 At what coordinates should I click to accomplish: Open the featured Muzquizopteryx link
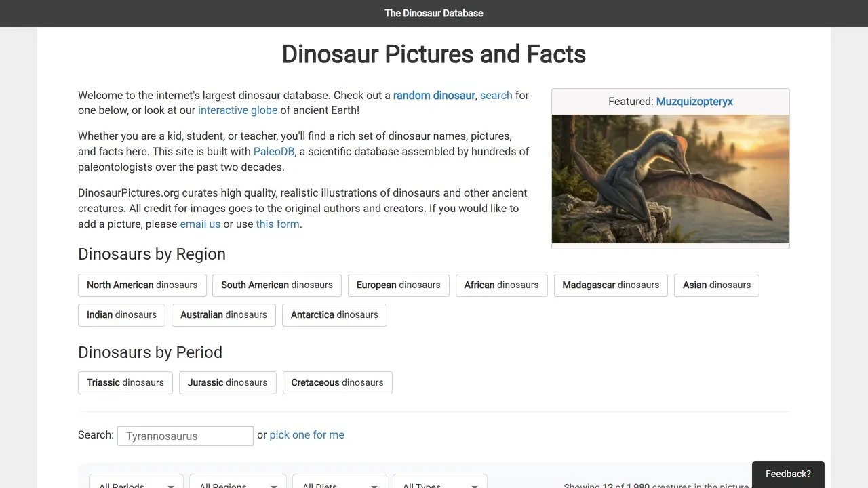[x=694, y=101]
